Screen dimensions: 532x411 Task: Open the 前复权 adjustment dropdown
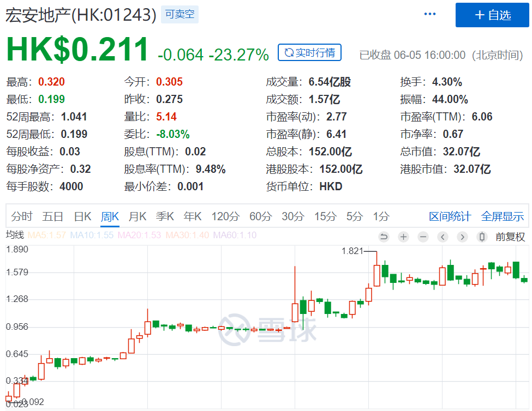click(510, 237)
